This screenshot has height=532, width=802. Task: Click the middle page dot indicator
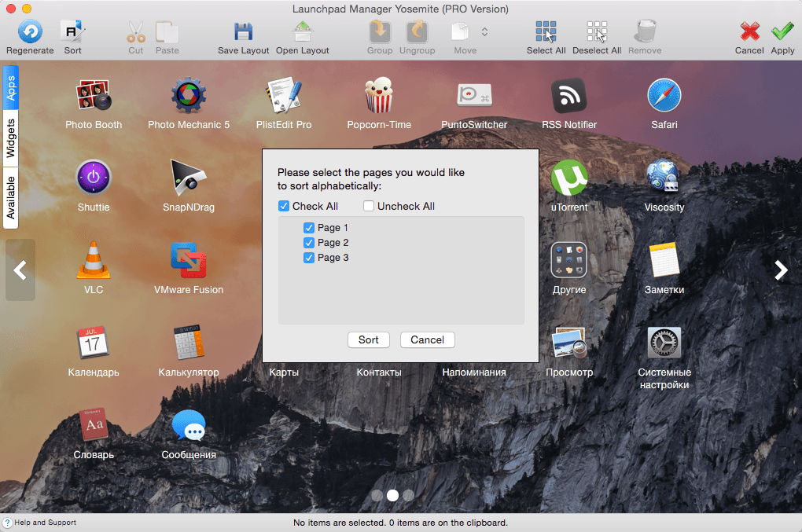click(393, 495)
